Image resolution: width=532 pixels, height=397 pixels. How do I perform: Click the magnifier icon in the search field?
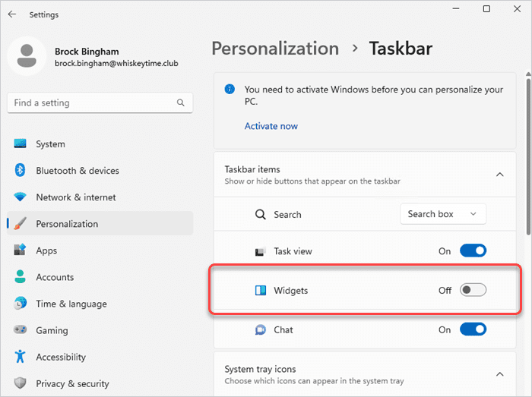click(x=181, y=102)
